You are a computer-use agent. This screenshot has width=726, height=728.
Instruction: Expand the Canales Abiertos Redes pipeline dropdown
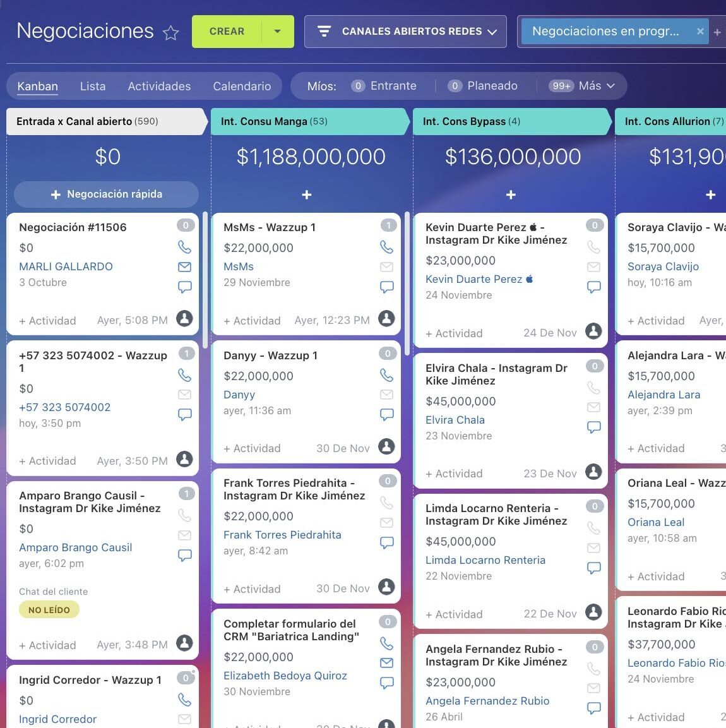coord(405,32)
